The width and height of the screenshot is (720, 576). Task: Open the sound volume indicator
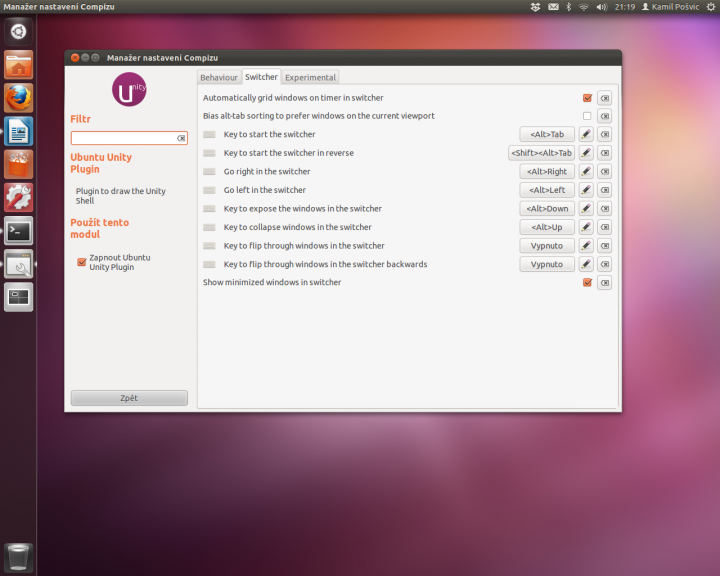[602, 7]
